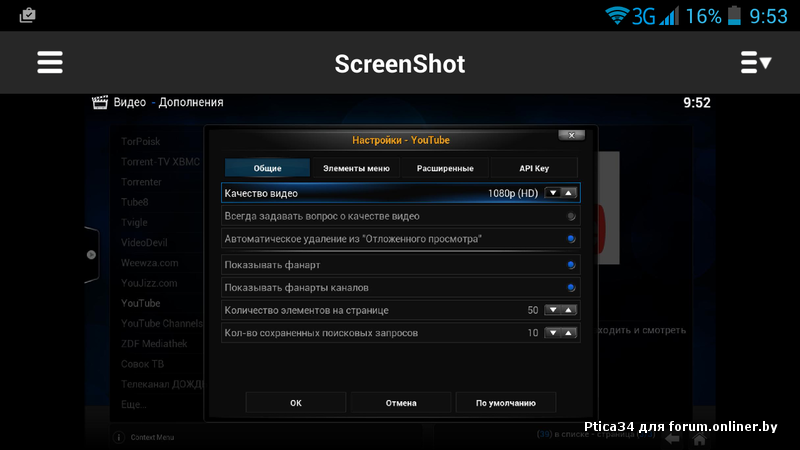Select Совок ТВ add-on
The height and width of the screenshot is (450, 800).
(142, 364)
